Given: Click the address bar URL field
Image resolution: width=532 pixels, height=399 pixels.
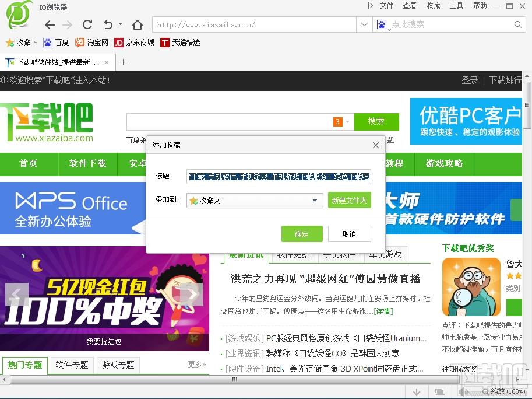Looking at the screenshot, I should click(255, 24).
